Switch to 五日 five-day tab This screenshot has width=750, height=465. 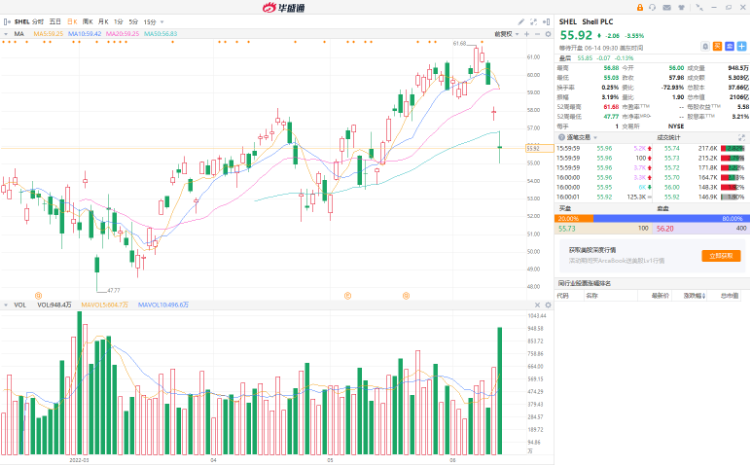pos(55,22)
